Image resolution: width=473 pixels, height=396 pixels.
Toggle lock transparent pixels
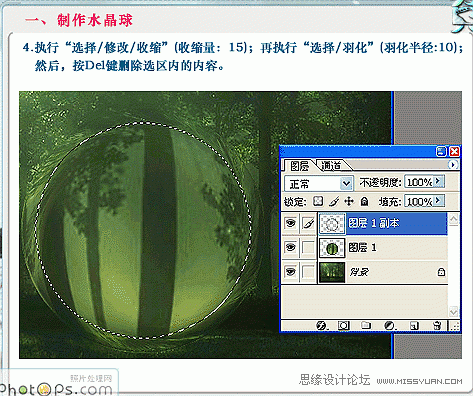(x=318, y=201)
